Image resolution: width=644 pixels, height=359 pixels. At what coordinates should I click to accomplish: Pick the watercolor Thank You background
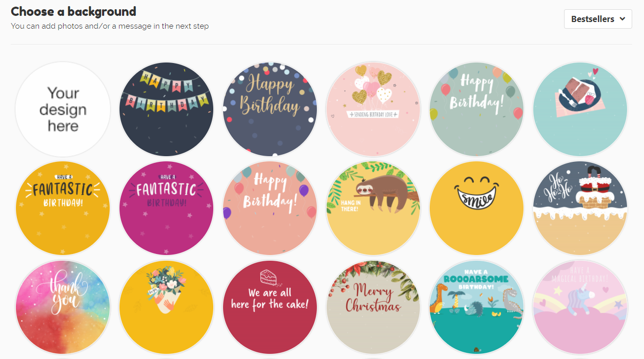(x=63, y=307)
